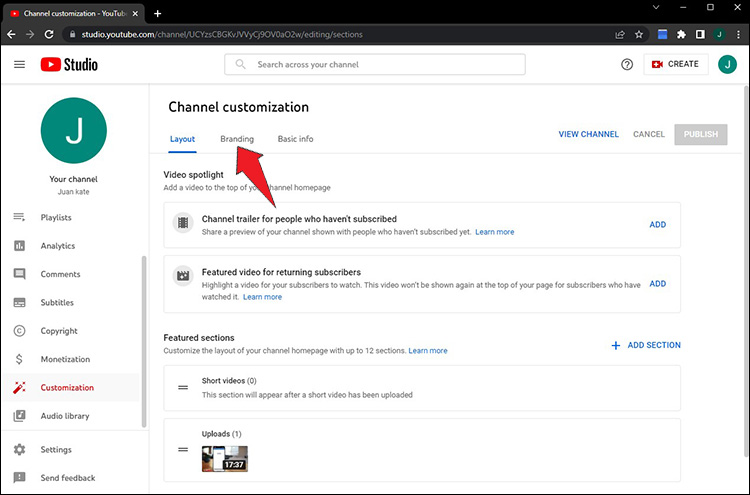Open Subtitles in the sidebar
Viewport: 750px width, 495px height.
coord(58,303)
